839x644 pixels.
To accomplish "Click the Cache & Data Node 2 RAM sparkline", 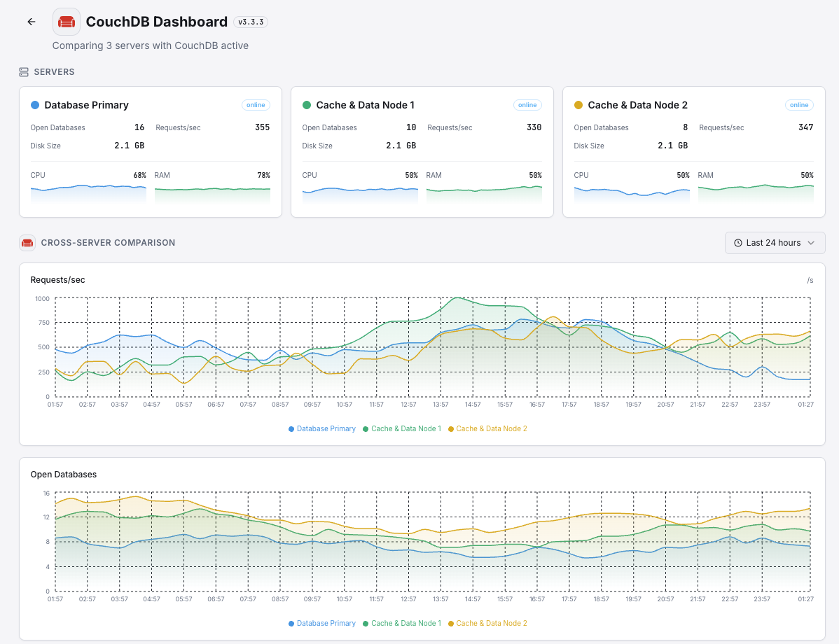I will [x=756, y=192].
